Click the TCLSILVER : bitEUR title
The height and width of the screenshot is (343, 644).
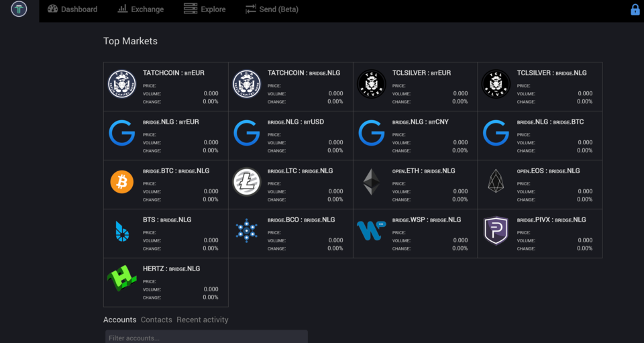(x=421, y=72)
